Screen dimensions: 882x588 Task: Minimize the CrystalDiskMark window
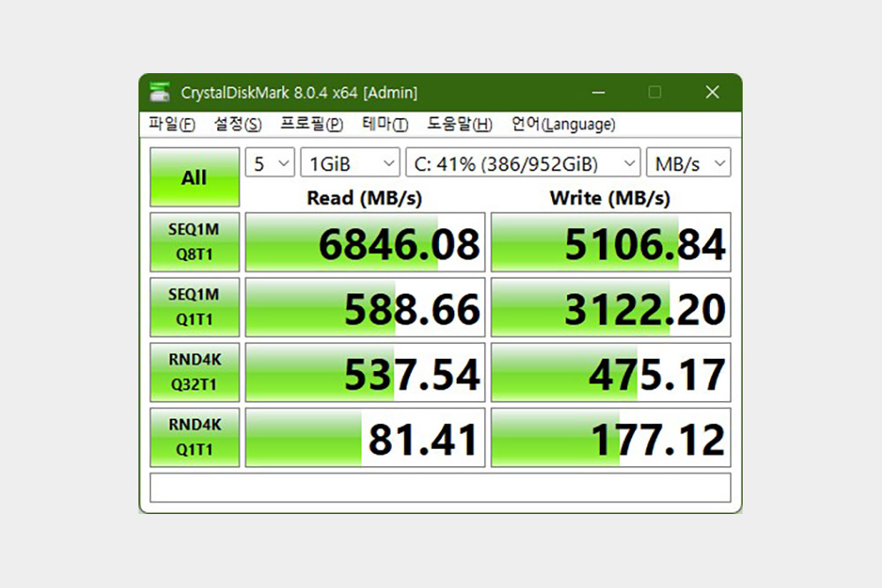coord(599,93)
